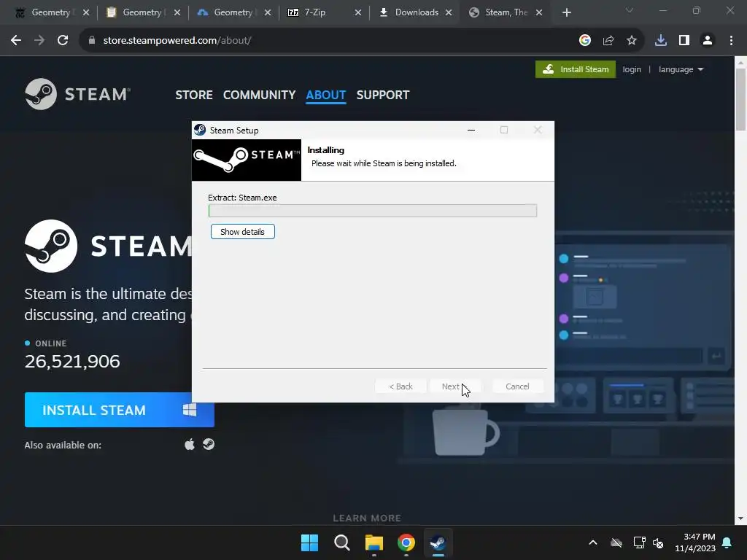
Task: Open a new tab with plus button
Action: pos(566,12)
